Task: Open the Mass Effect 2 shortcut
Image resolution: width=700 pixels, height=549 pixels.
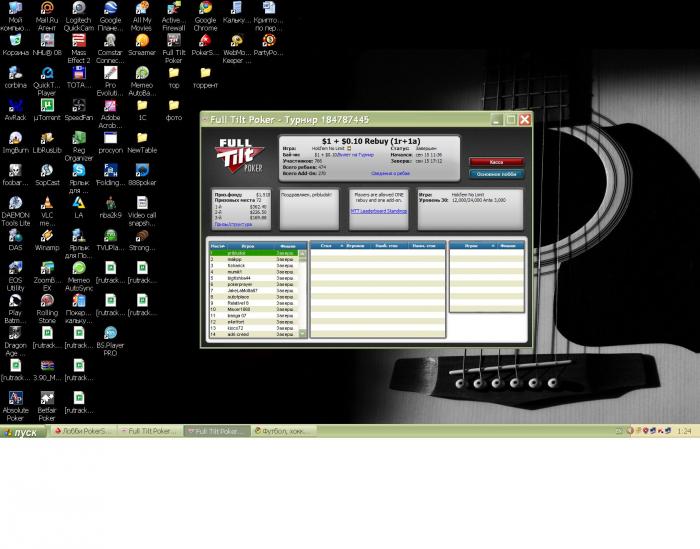Action: [x=79, y=49]
